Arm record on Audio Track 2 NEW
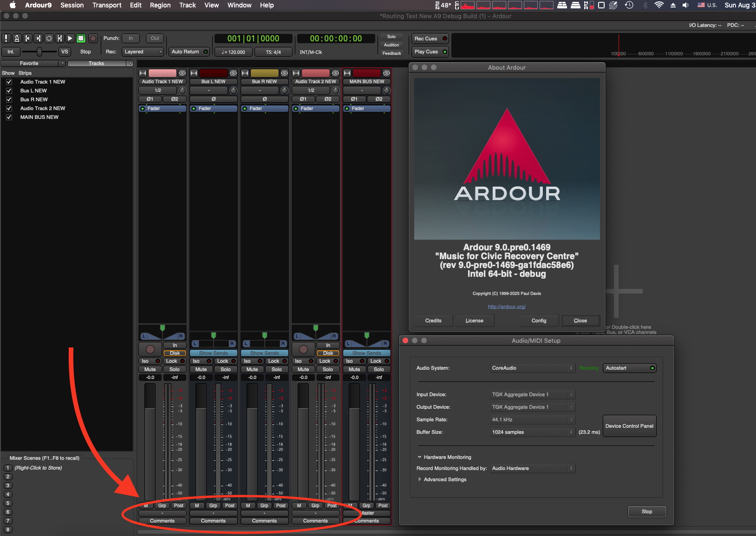This screenshot has height=536, width=756. 303,349
